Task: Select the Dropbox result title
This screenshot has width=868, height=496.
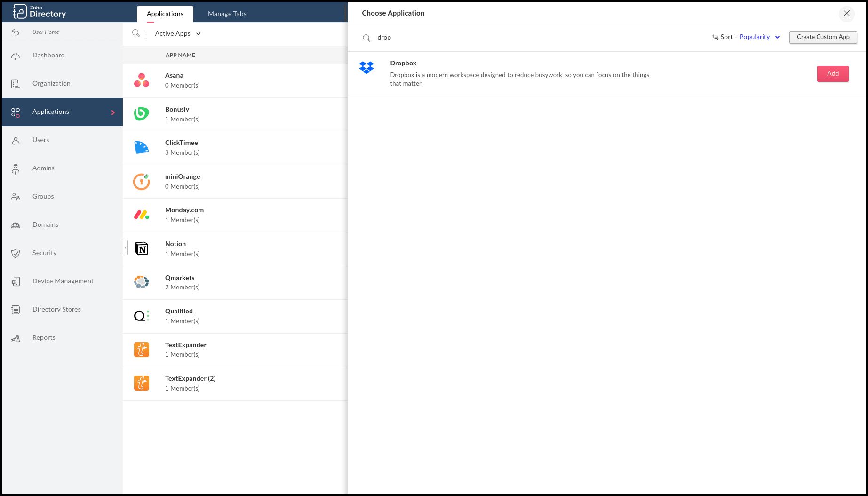Action: point(403,63)
